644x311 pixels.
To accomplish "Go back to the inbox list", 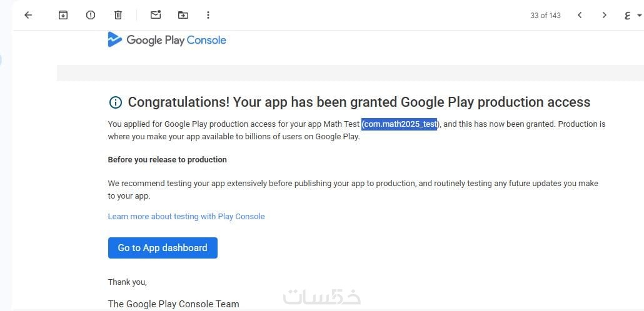I will click(x=28, y=15).
